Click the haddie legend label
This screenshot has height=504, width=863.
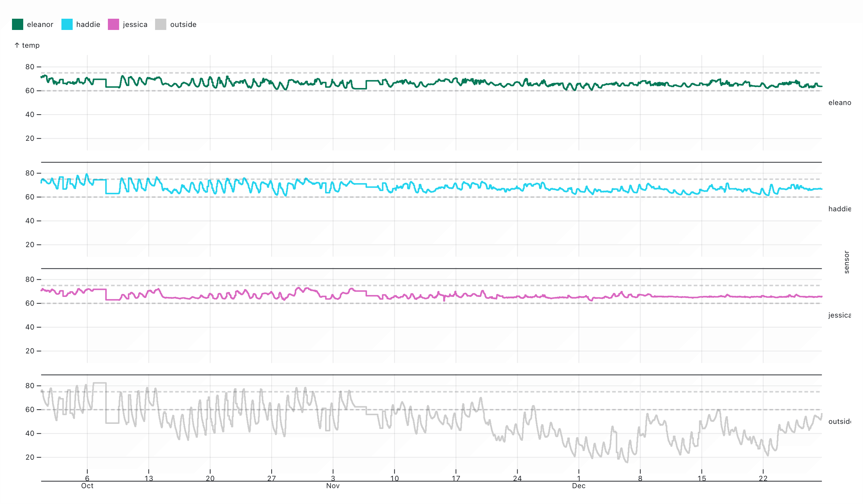pos(88,24)
